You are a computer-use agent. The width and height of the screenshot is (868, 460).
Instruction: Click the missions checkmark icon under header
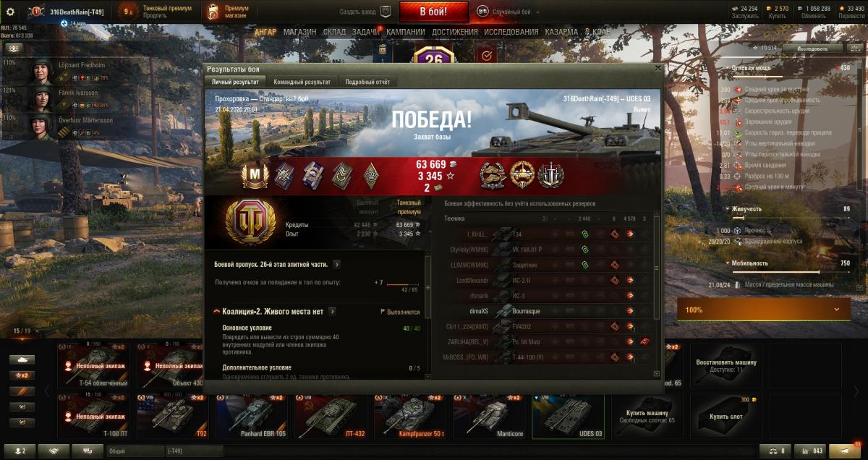coord(486,55)
